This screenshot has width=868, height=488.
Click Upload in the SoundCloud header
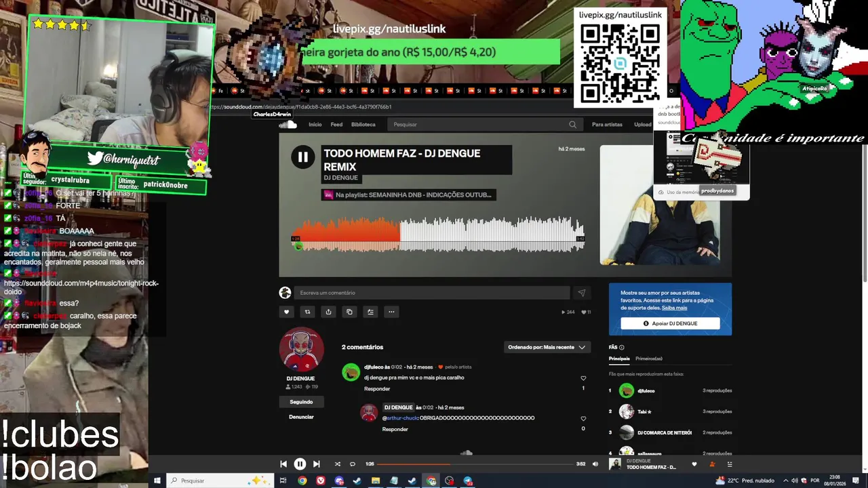[643, 125]
